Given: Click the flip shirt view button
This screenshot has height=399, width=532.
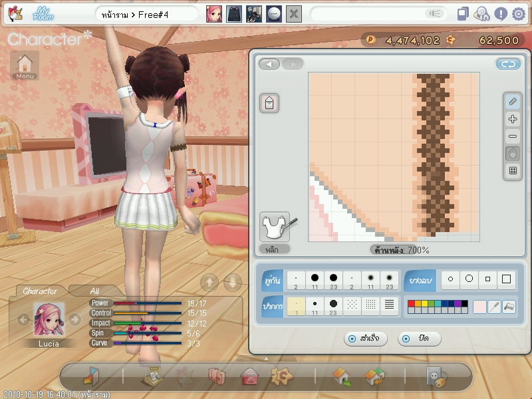Looking at the screenshot, I should tap(275, 227).
